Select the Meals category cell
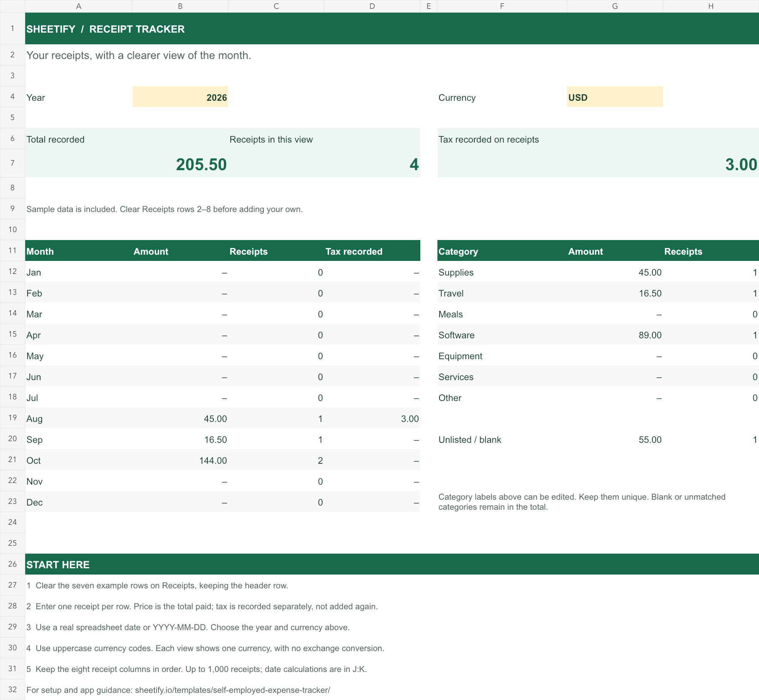Image resolution: width=759 pixels, height=700 pixels. pos(502,314)
